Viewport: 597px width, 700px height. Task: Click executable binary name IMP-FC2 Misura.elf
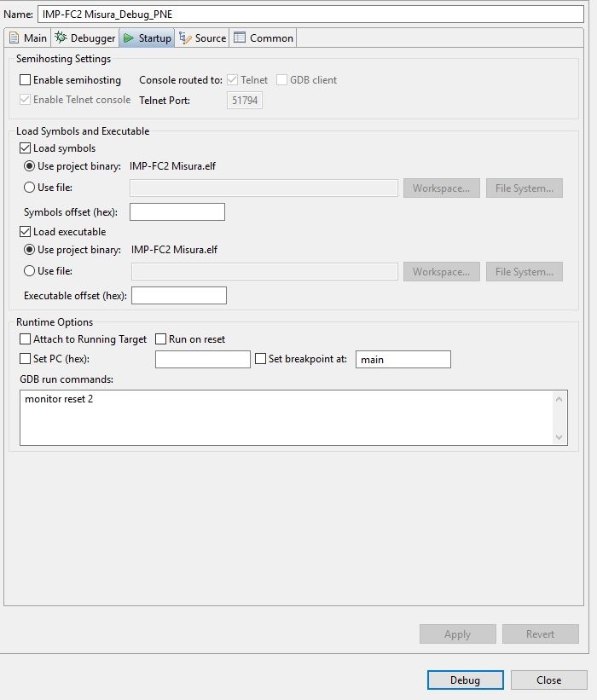coord(174,250)
